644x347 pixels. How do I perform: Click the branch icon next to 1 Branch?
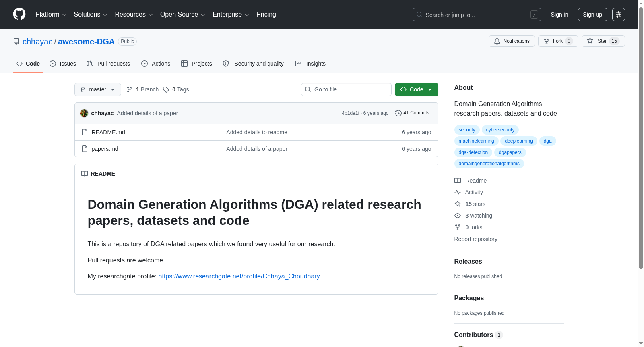(130, 89)
